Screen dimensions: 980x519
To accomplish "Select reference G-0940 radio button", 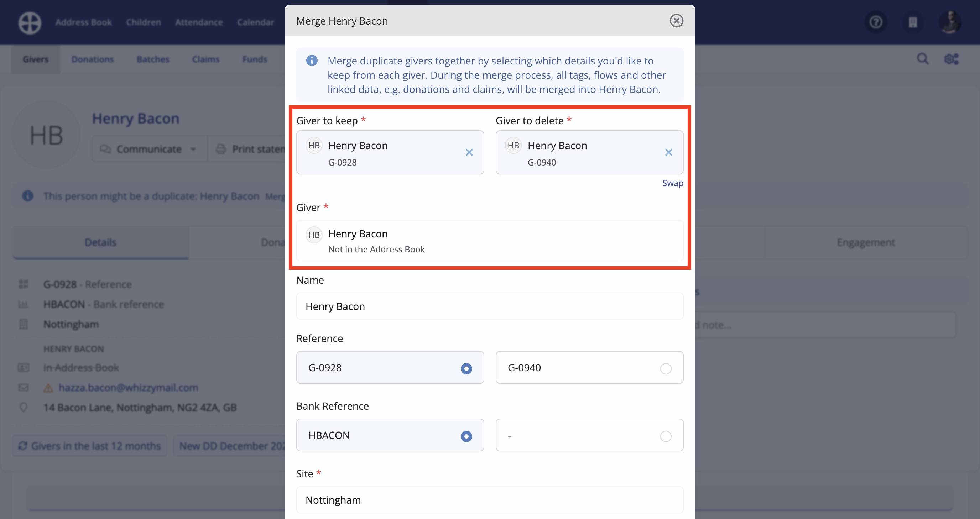I will [x=665, y=368].
